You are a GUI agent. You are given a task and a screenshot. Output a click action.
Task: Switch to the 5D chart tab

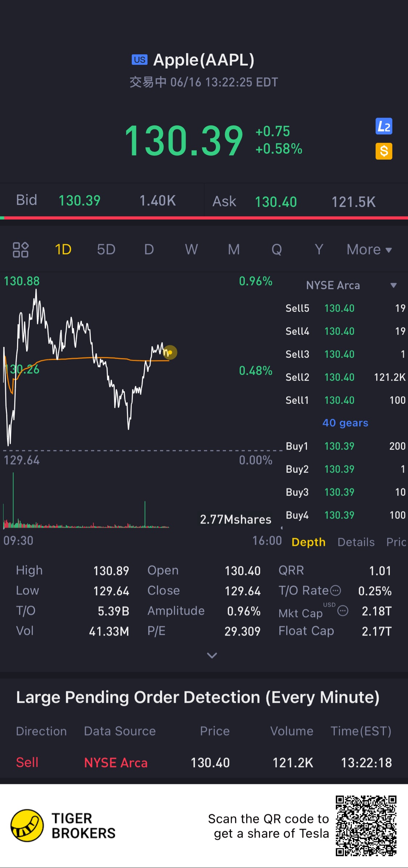106,250
